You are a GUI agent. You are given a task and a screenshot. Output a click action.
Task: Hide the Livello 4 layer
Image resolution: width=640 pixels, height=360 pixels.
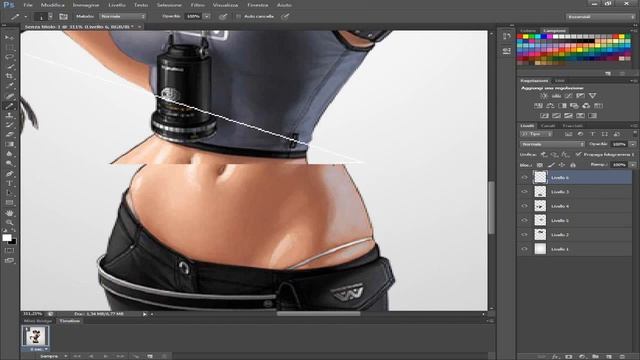tap(524, 206)
